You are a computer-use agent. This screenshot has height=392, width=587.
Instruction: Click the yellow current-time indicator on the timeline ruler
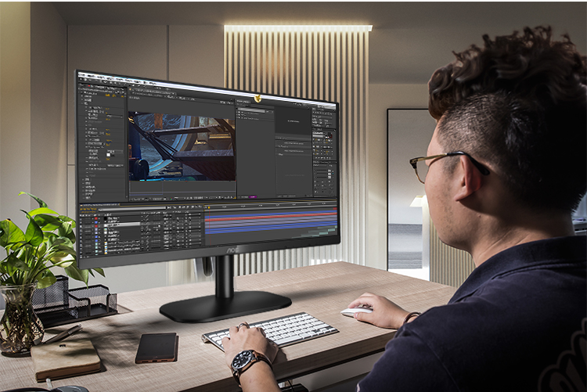click(208, 207)
